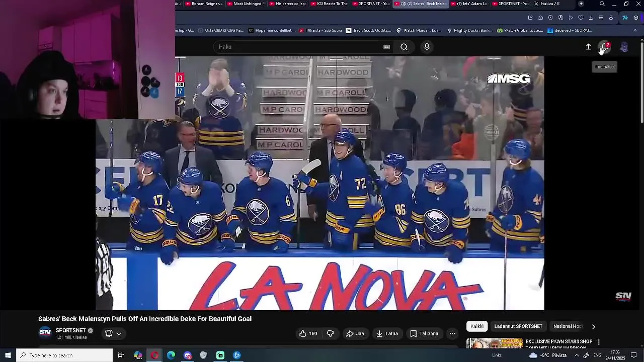
Task: Open the extensions cube icon
Action: (x=636, y=18)
